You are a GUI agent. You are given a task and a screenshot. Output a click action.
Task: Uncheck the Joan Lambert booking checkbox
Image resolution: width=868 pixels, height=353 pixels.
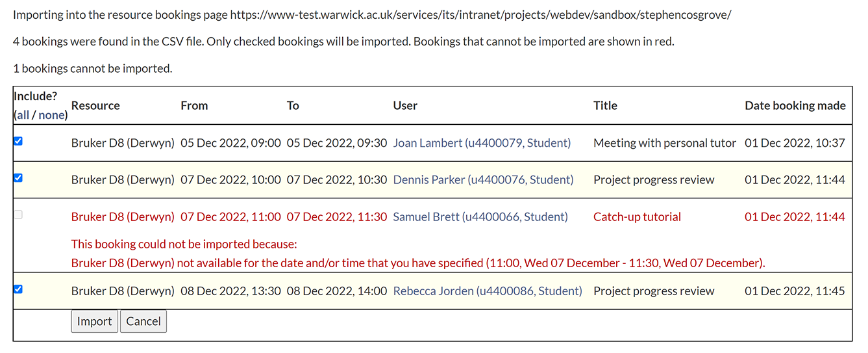pyautogui.click(x=18, y=141)
